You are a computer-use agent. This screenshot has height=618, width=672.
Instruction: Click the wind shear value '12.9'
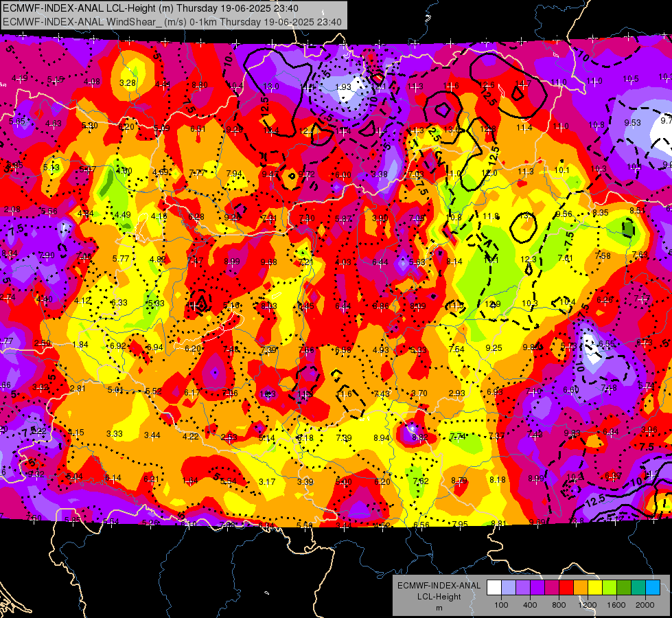[x=492, y=304]
